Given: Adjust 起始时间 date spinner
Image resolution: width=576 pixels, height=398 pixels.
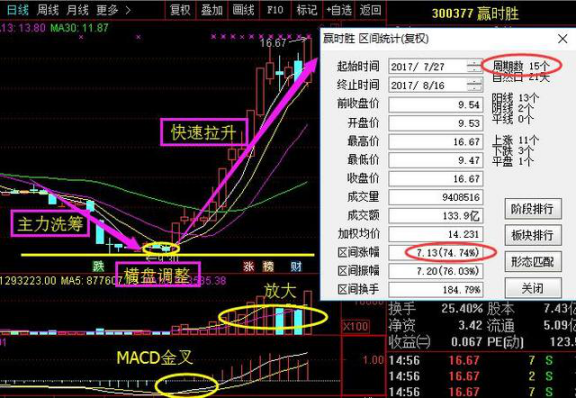Looking at the screenshot, I should click(x=474, y=67).
